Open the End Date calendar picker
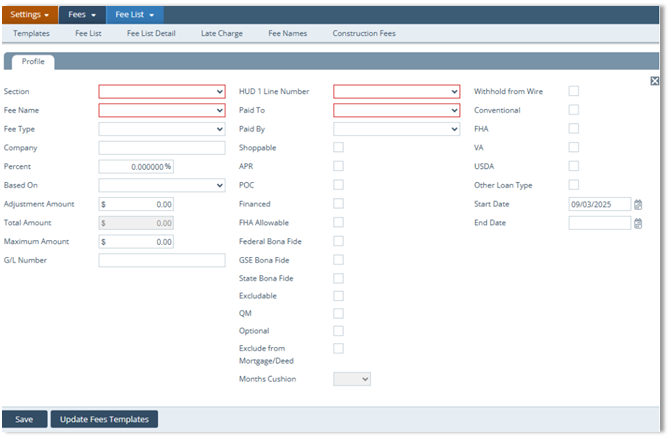670x438 pixels. [638, 223]
